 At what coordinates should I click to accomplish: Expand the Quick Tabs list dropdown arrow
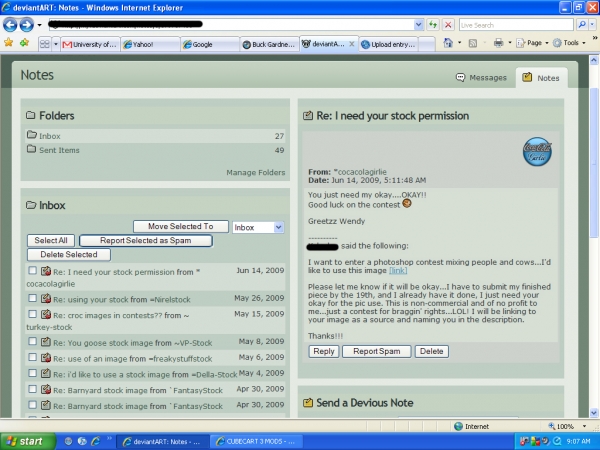56,44
